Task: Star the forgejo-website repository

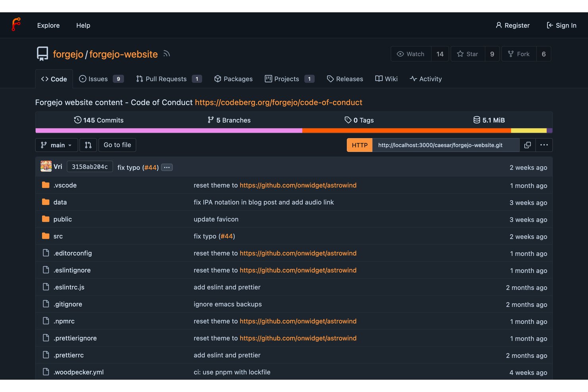Action: tap(468, 54)
